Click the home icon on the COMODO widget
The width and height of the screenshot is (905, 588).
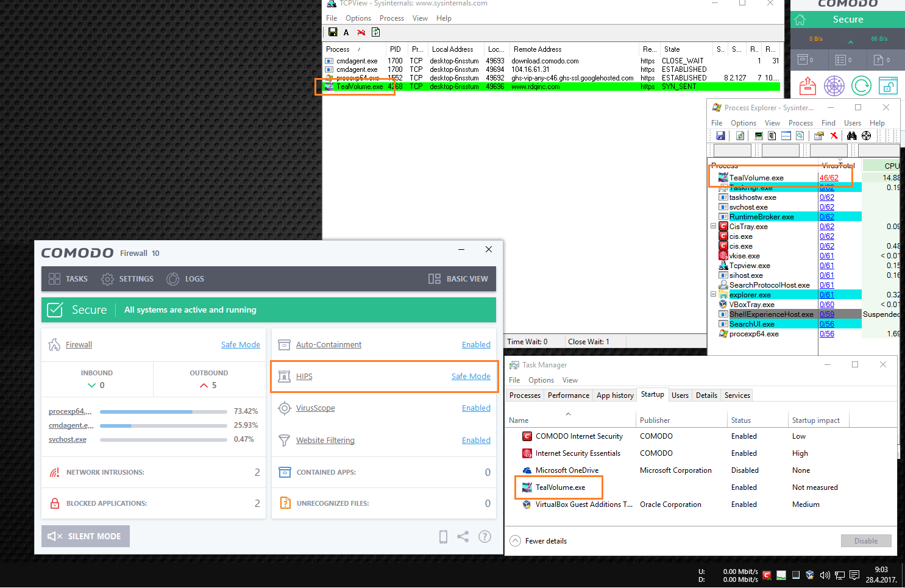800,19
